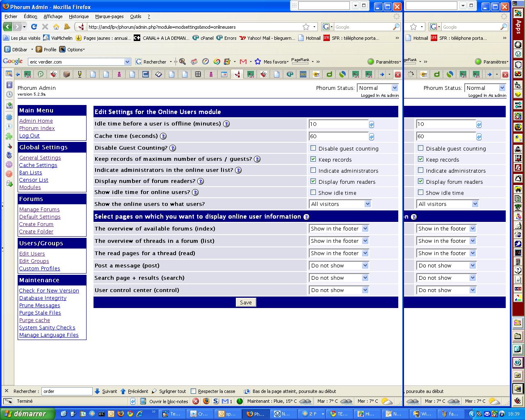Save the Online Users settings

point(246,302)
